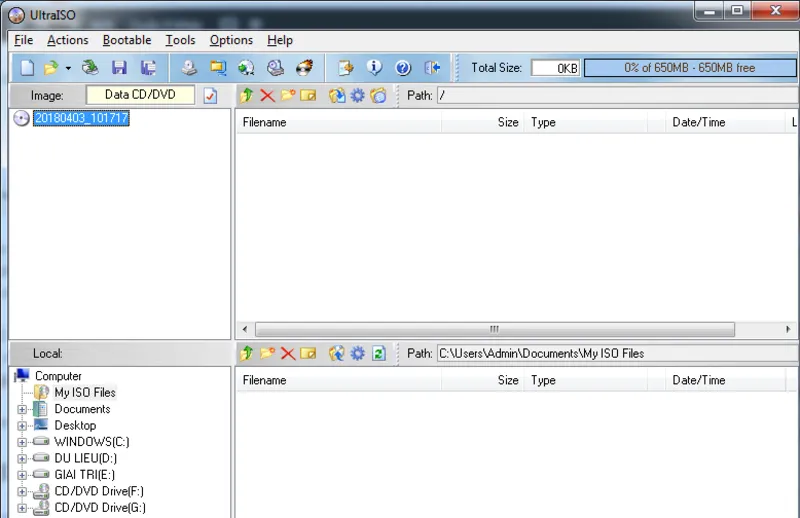Click the Data CD/DVD image type button
Screen dimensions: 800x518
[x=140, y=95]
